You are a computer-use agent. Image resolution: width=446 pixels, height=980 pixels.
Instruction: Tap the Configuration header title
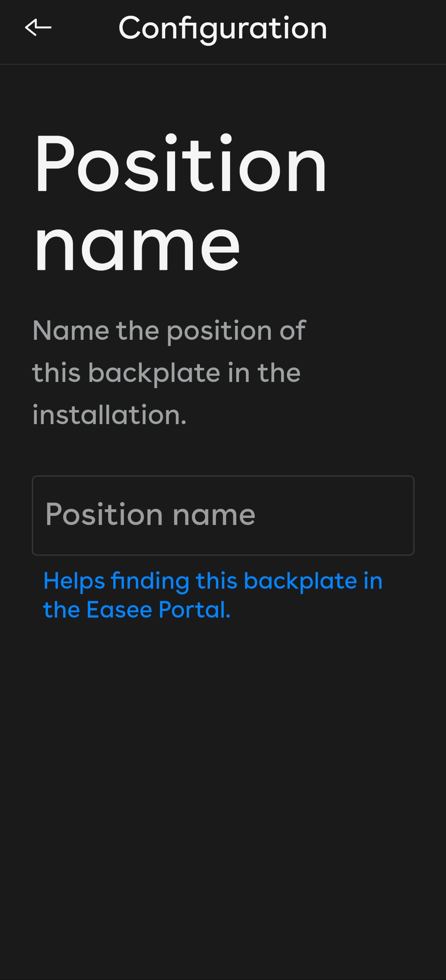point(223,29)
